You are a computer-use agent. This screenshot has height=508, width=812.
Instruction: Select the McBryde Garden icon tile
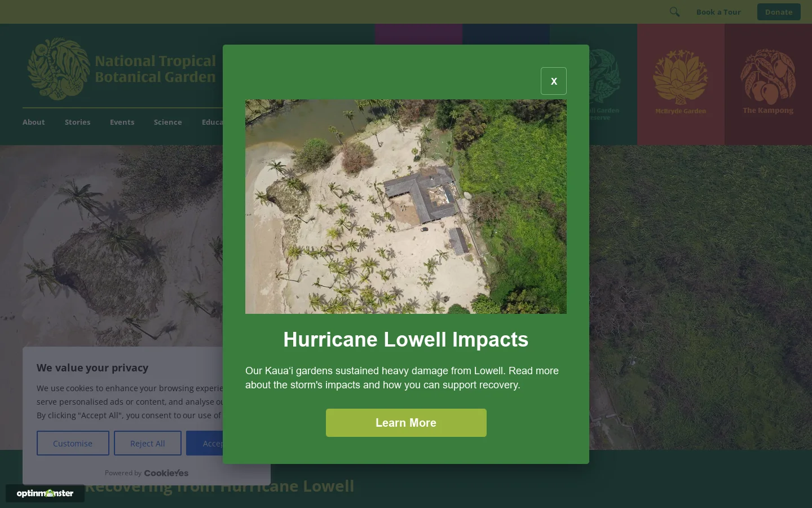point(681,84)
